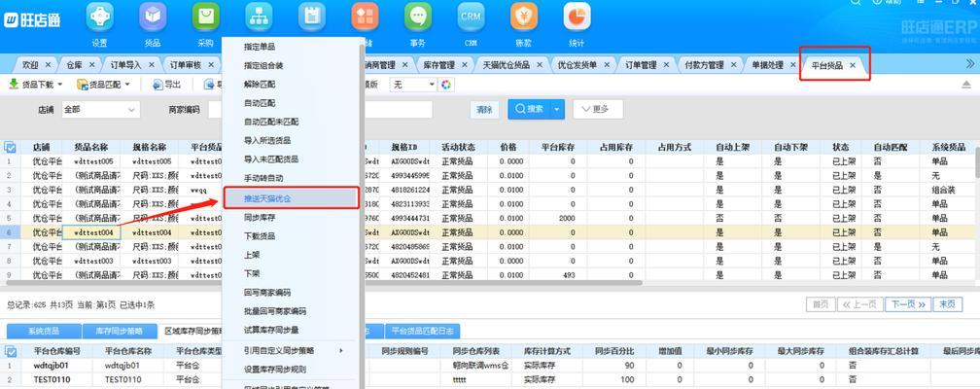Image resolution: width=980 pixels, height=389 pixels.
Task: Open the CRM module icon
Action: coord(471,17)
